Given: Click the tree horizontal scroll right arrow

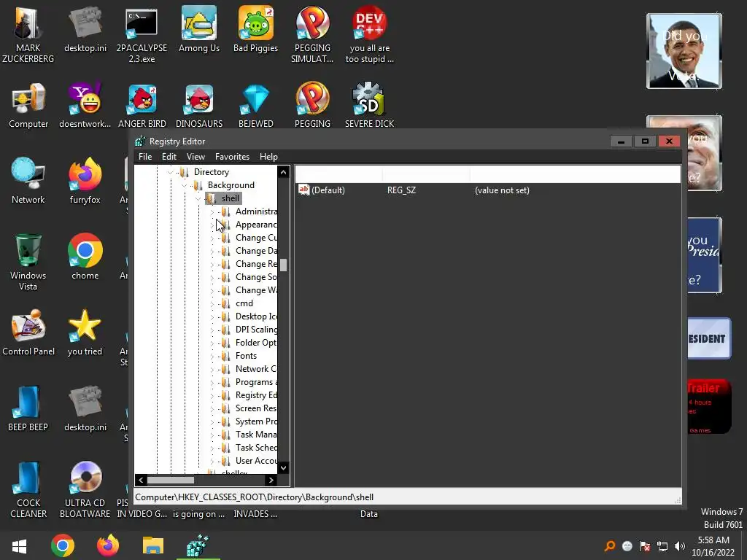Looking at the screenshot, I should click(271, 480).
